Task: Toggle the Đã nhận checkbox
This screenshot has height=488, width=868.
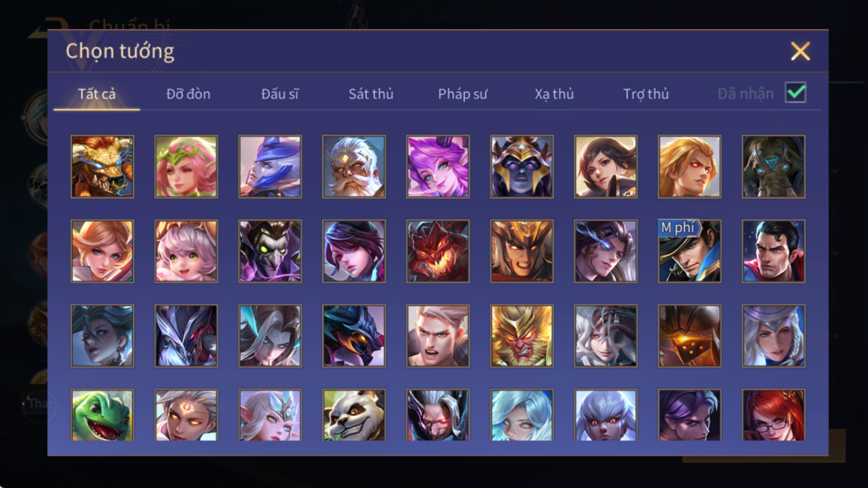Action: point(796,93)
